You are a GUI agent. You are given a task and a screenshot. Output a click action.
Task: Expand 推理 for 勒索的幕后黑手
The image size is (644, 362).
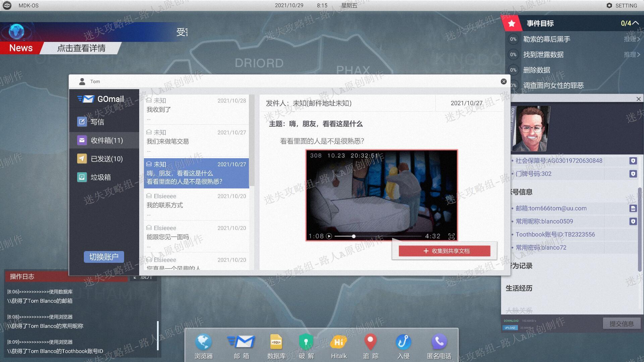tap(632, 39)
